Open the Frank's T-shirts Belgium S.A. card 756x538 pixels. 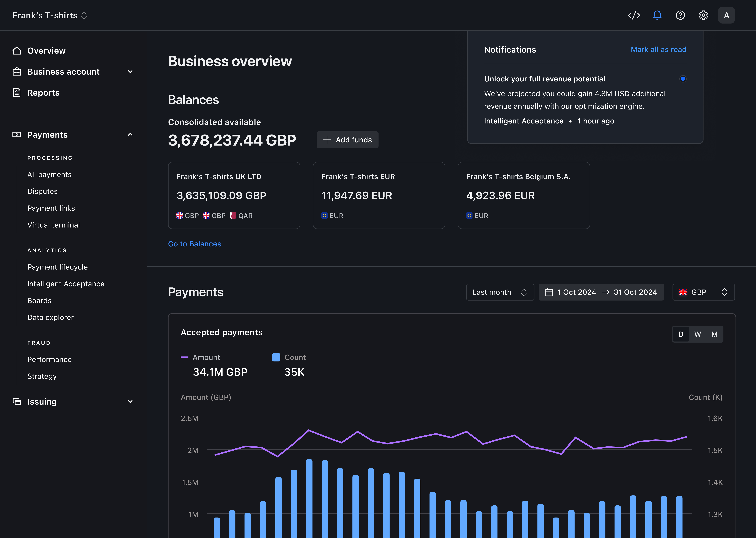tap(524, 195)
